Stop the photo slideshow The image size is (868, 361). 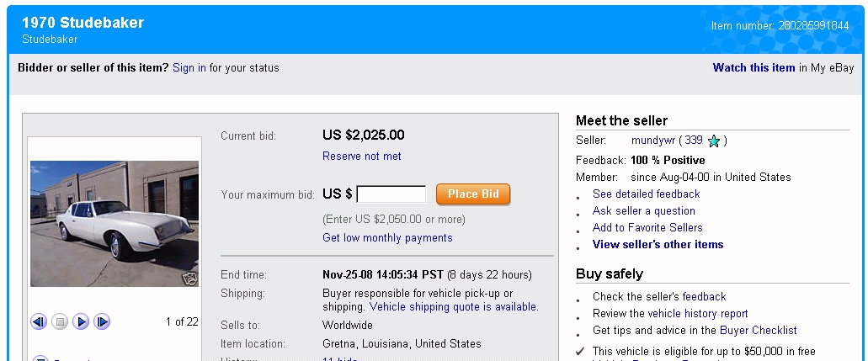(x=60, y=321)
